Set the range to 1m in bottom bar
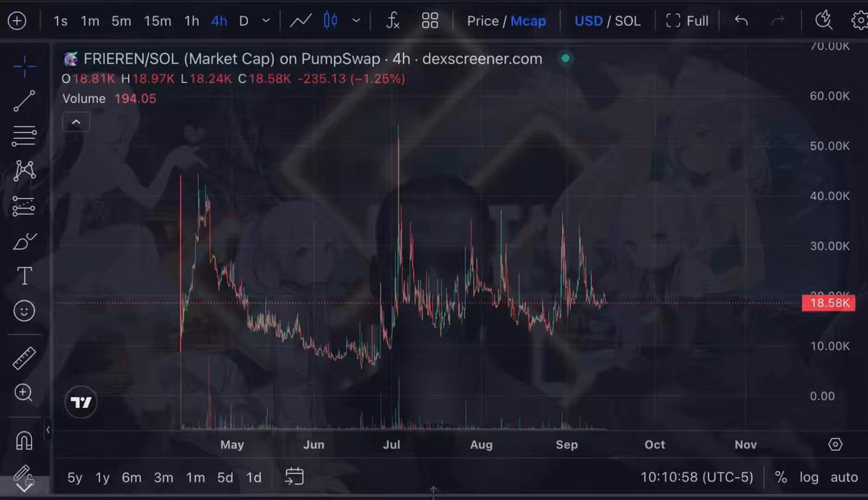 pyautogui.click(x=195, y=478)
